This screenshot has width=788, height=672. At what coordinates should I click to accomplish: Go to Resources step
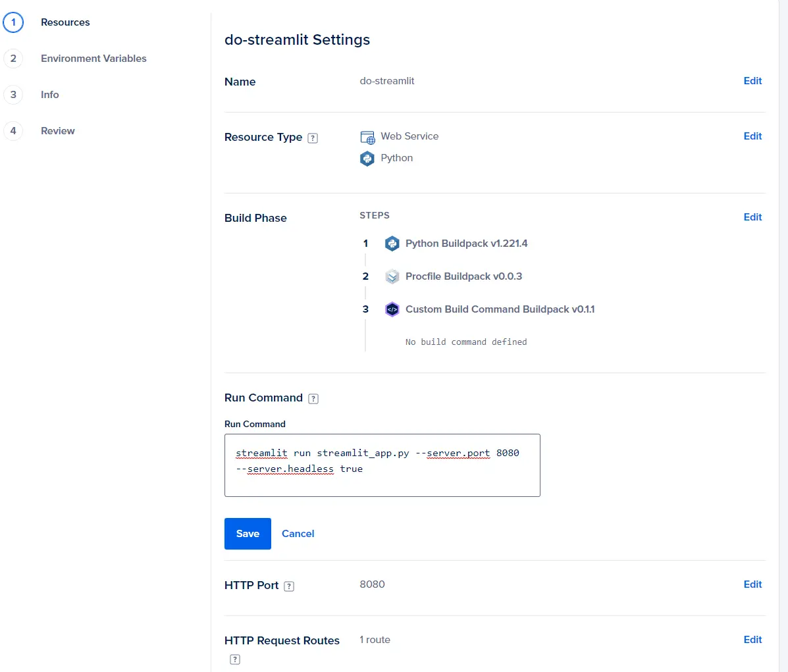click(65, 22)
